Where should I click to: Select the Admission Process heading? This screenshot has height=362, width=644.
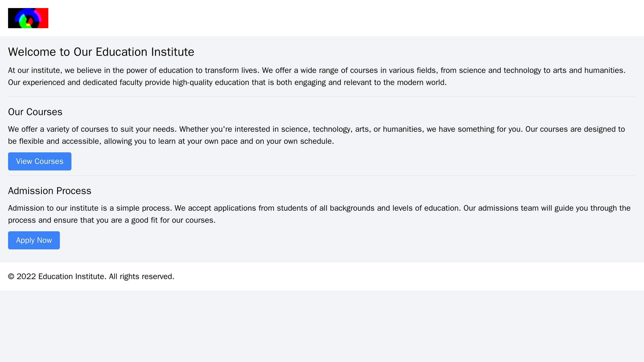point(49,191)
